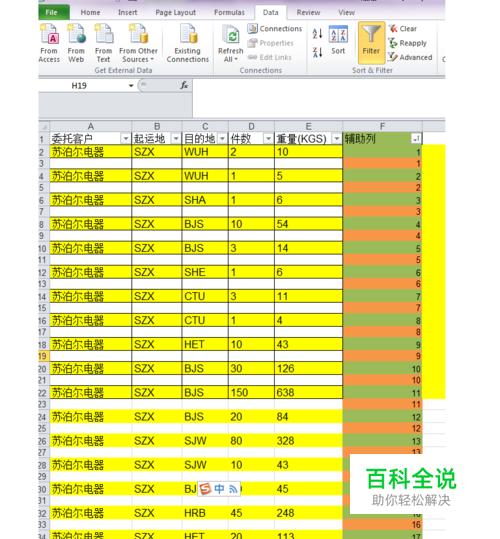Open filter dropdown for 件数 column

[x=268, y=139]
